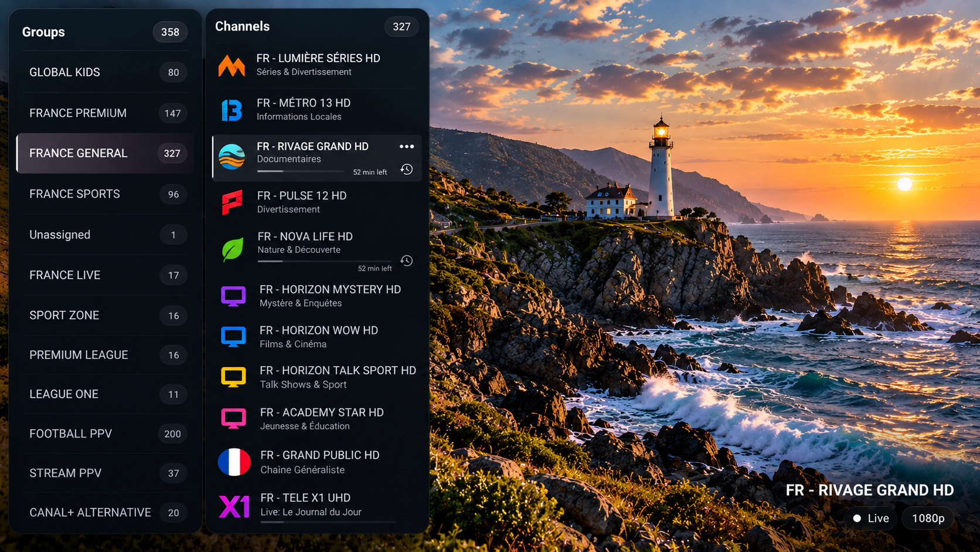Click the Tele X1 purple logo
The image size is (980, 552).
[x=234, y=506]
